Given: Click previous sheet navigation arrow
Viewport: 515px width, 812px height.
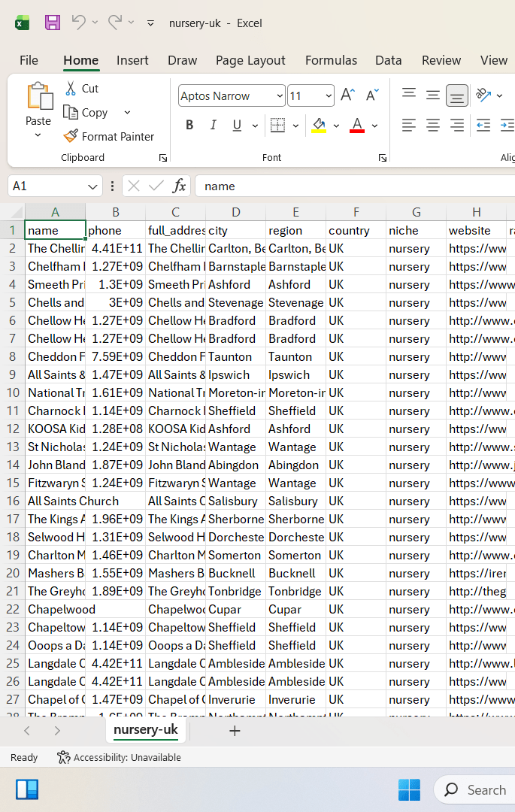Looking at the screenshot, I should 27,731.
